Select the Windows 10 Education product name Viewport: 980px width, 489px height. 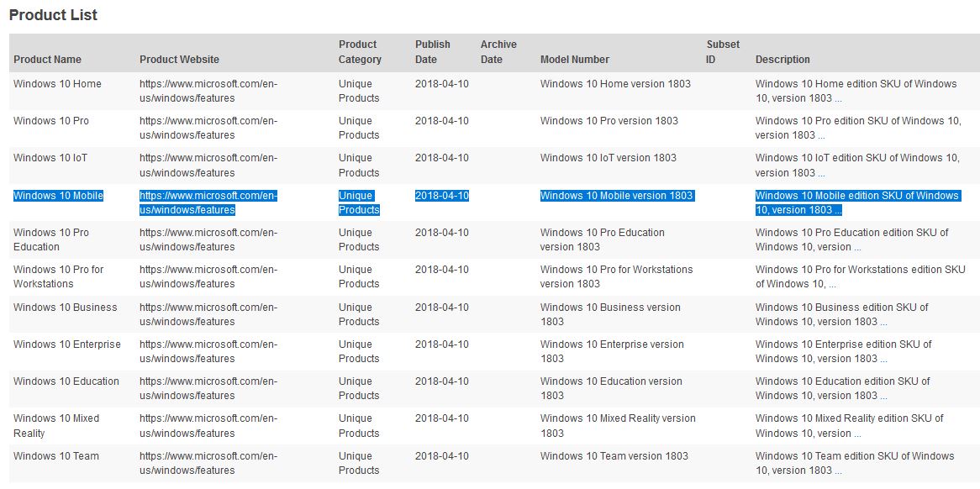(66, 381)
